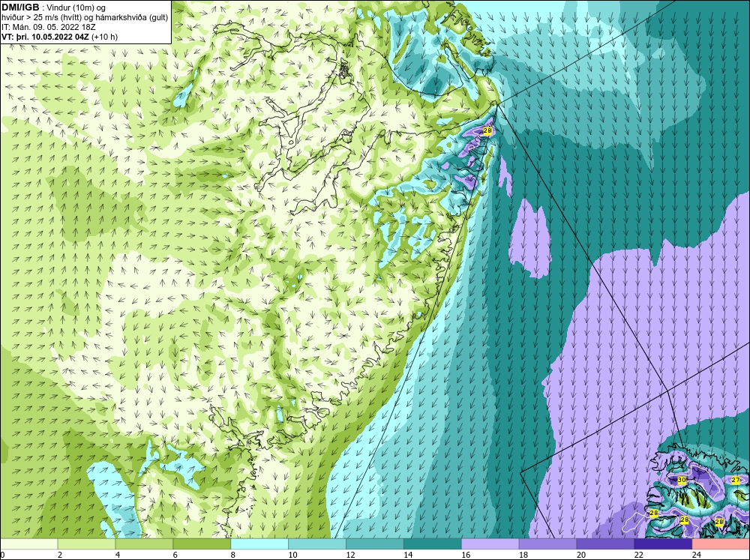This screenshot has width=750, height=560.
Task: Click the '20' legend scale number
Action: click(x=581, y=555)
